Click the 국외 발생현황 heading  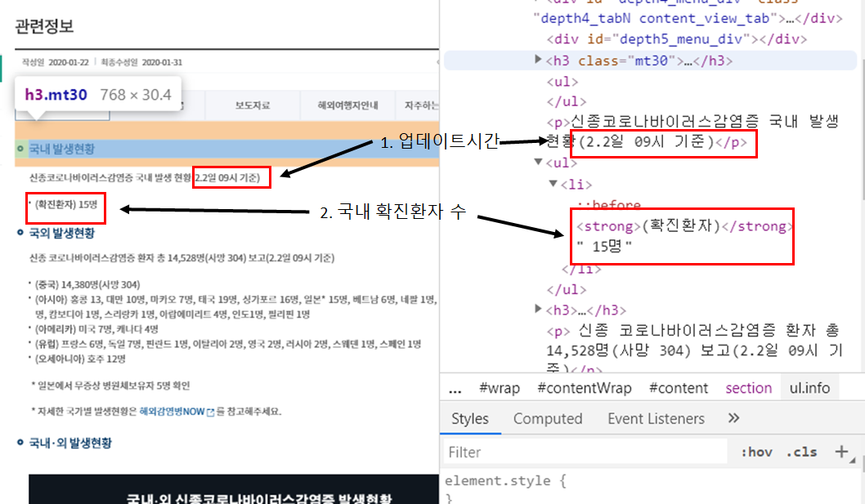pyautogui.click(x=62, y=233)
